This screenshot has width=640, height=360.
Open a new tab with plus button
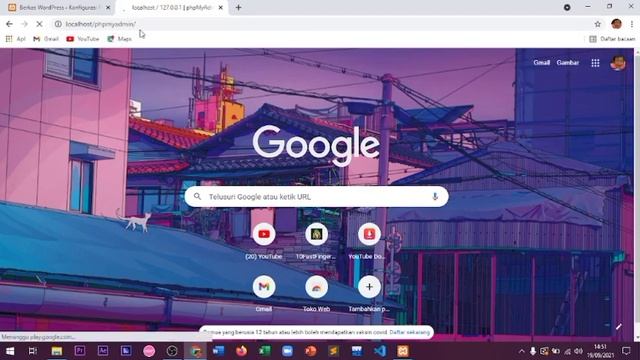click(238, 7)
